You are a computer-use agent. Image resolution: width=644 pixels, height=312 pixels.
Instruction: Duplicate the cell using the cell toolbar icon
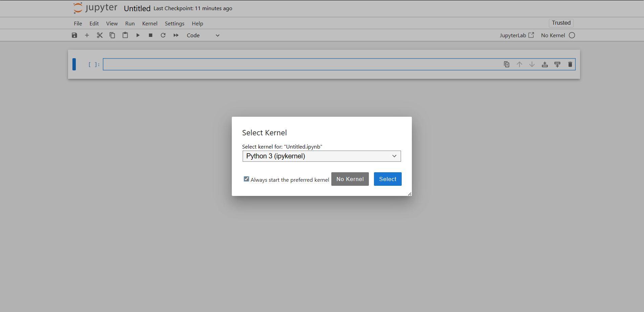[x=507, y=64]
